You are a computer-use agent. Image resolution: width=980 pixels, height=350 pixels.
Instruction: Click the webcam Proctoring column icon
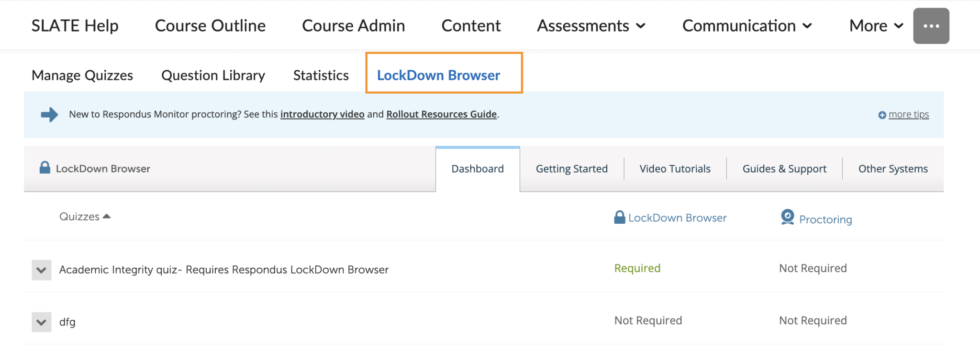(787, 218)
